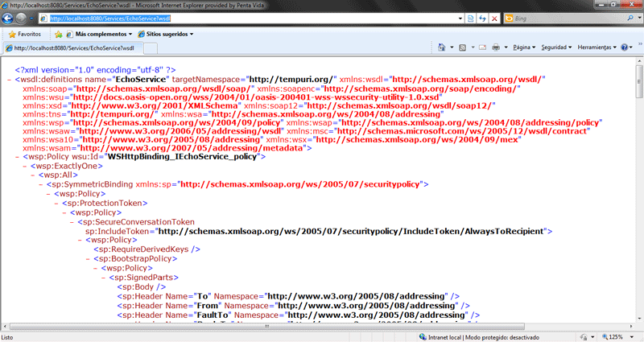Click the Bing logo icon

pos(509,19)
